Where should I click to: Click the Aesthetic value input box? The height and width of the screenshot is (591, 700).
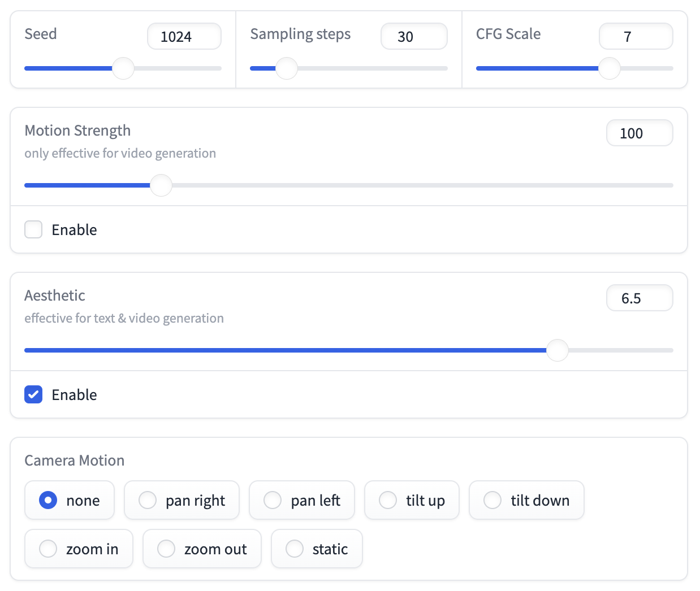point(639,298)
